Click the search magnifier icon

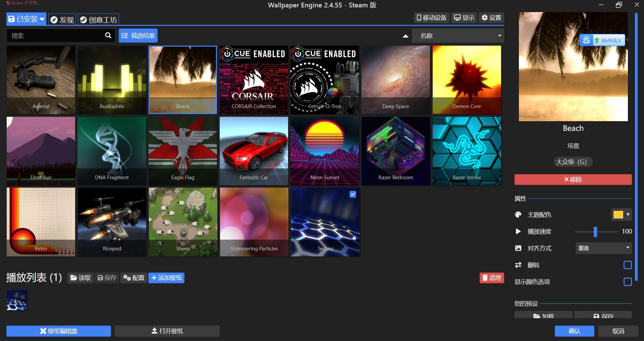pos(108,35)
